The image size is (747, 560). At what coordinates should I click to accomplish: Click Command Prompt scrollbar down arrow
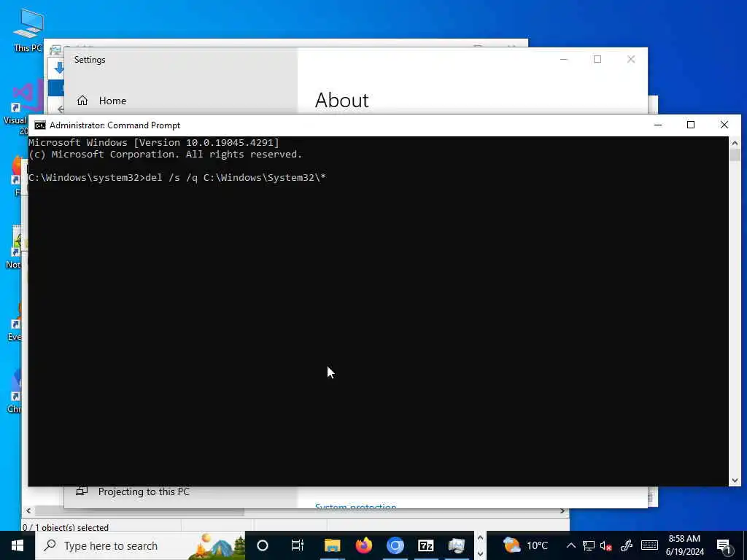735,481
